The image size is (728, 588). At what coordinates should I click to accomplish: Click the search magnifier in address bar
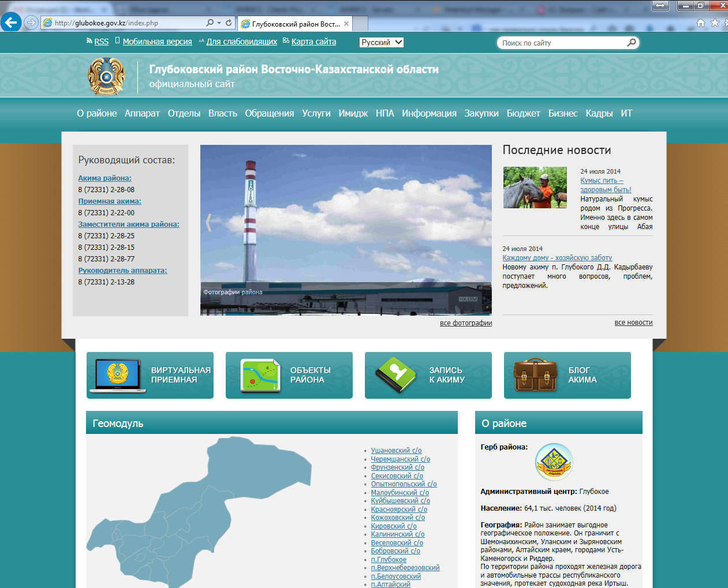click(210, 23)
